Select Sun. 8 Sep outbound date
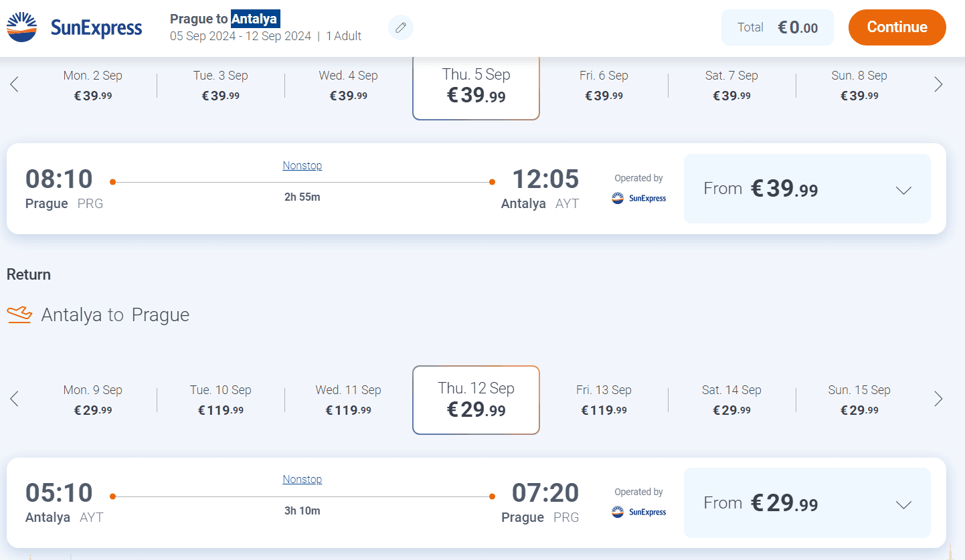Screen dimensions: 965x560 [x=859, y=85]
